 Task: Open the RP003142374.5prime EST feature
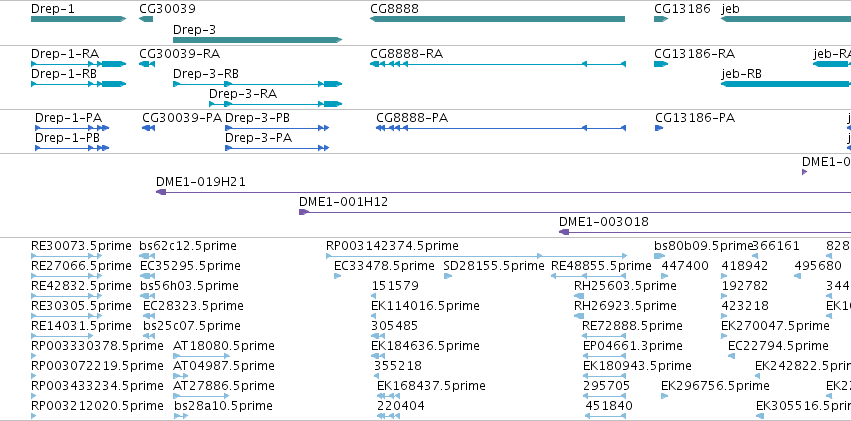pyautogui.click(x=477, y=256)
